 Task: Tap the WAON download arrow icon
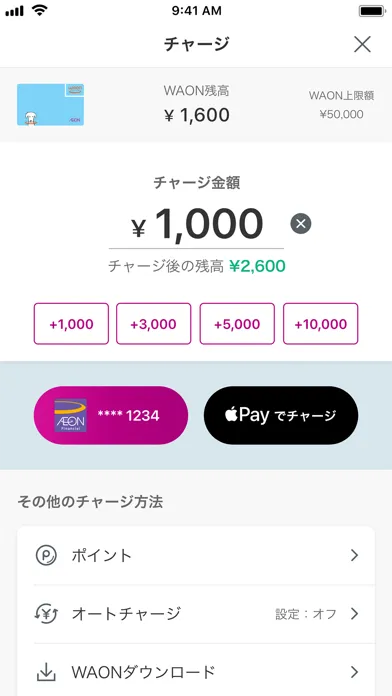(x=46, y=672)
